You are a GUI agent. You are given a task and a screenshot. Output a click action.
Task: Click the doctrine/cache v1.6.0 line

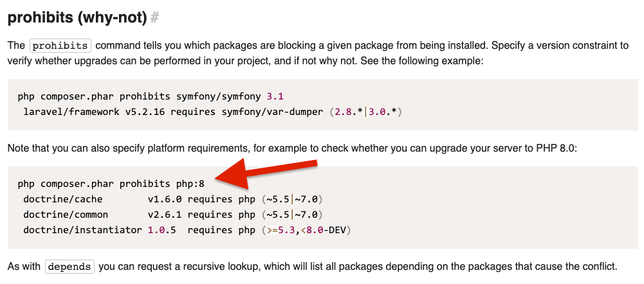173,199
